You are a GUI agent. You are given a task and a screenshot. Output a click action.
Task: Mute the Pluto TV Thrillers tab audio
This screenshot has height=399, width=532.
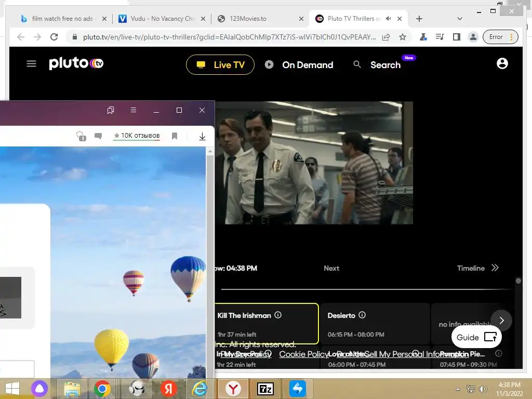[x=389, y=19]
